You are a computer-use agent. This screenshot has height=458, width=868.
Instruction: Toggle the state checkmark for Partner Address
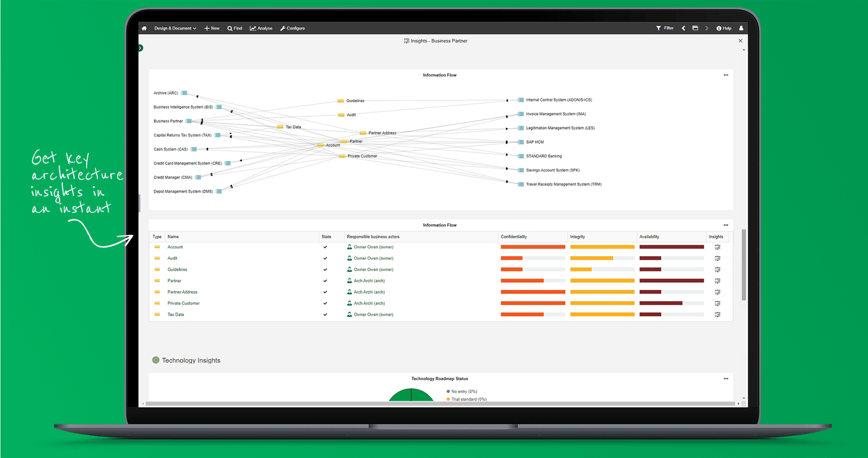coord(325,292)
